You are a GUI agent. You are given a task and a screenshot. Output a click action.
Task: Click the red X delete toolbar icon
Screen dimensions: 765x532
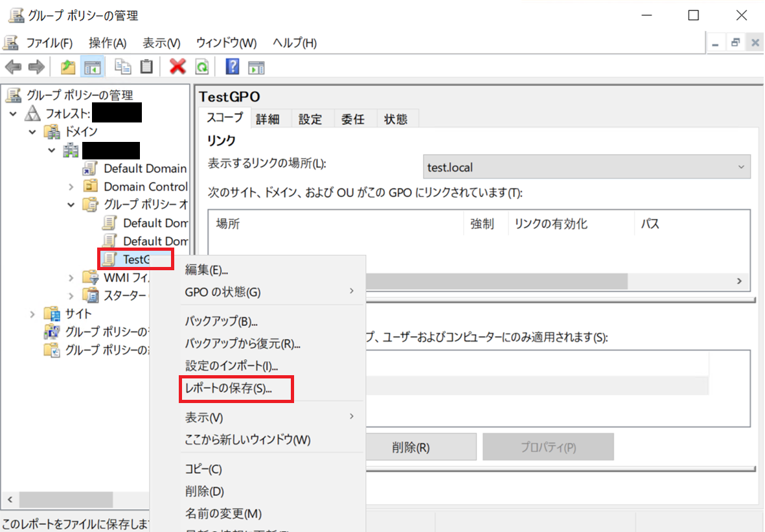click(177, 66)
